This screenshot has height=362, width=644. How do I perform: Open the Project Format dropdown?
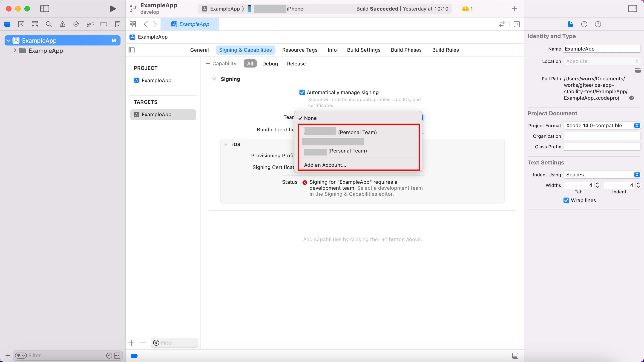(x=601, y=126)
